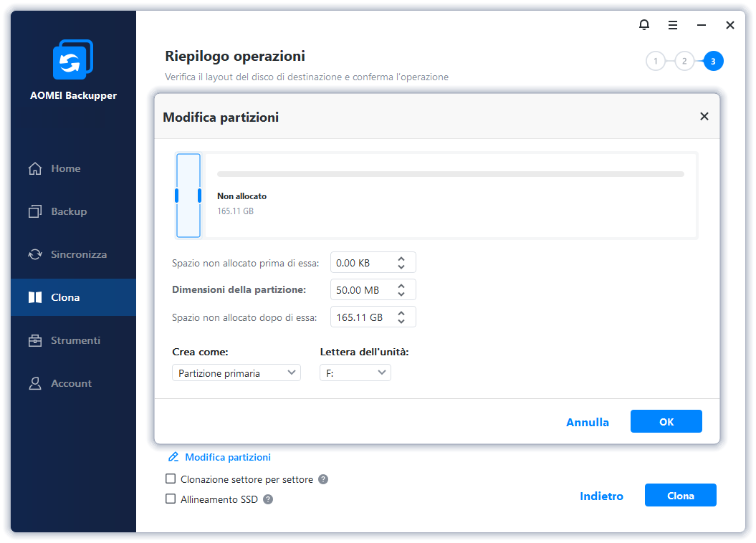Viewport: 756px width, 543px height.
Task: Click the help icon beside Allineamento SSD
Action: click(x=268, y=499)
